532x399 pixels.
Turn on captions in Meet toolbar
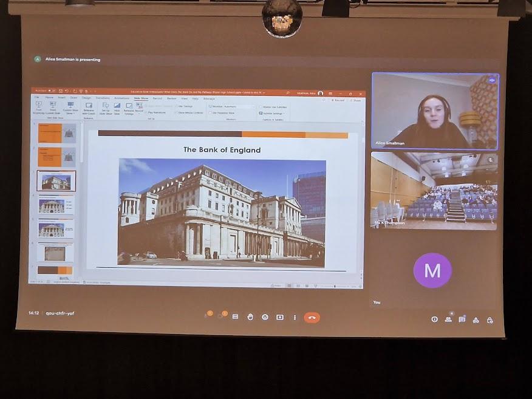(235, 317)
